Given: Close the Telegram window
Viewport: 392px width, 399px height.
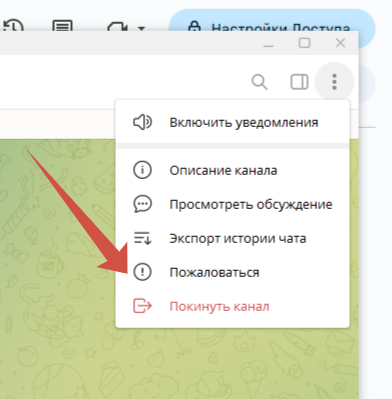Looking at the screenshot, I should pos(340,43).
